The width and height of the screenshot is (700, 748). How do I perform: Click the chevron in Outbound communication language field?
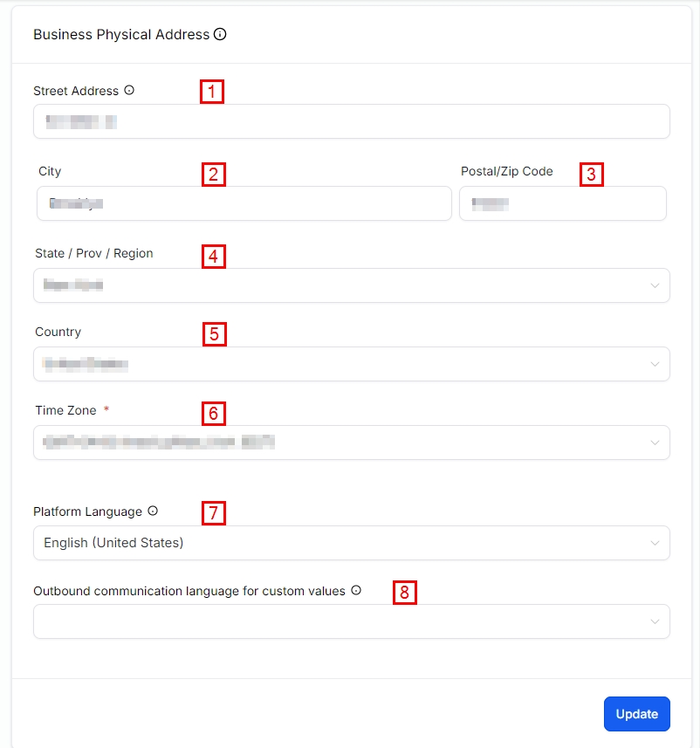pyautogui.click(x=655, y=621)
